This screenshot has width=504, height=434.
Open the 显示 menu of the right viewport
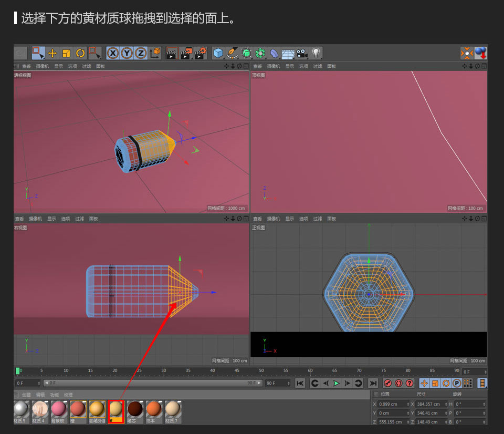(52, 219)
